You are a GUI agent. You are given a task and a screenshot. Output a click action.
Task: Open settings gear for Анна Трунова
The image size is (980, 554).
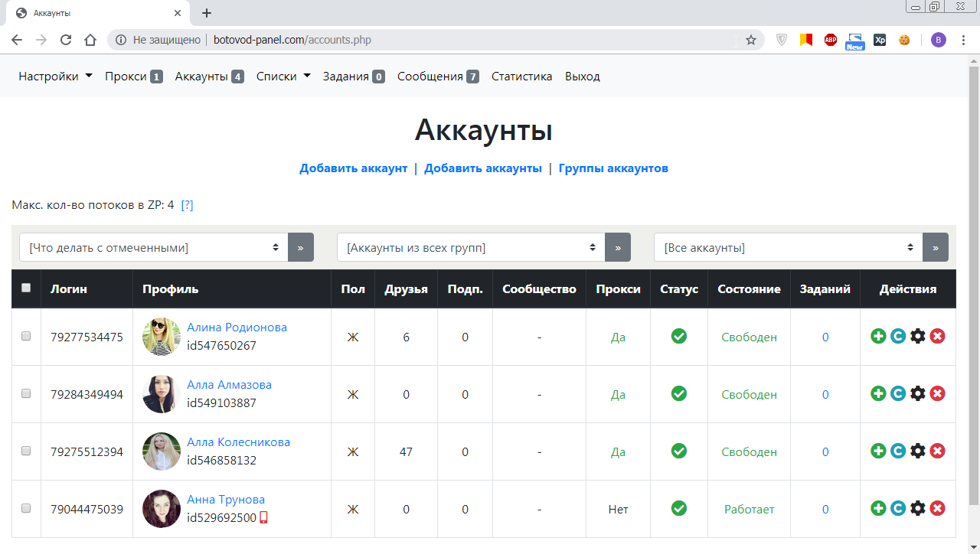click(918, 507)
